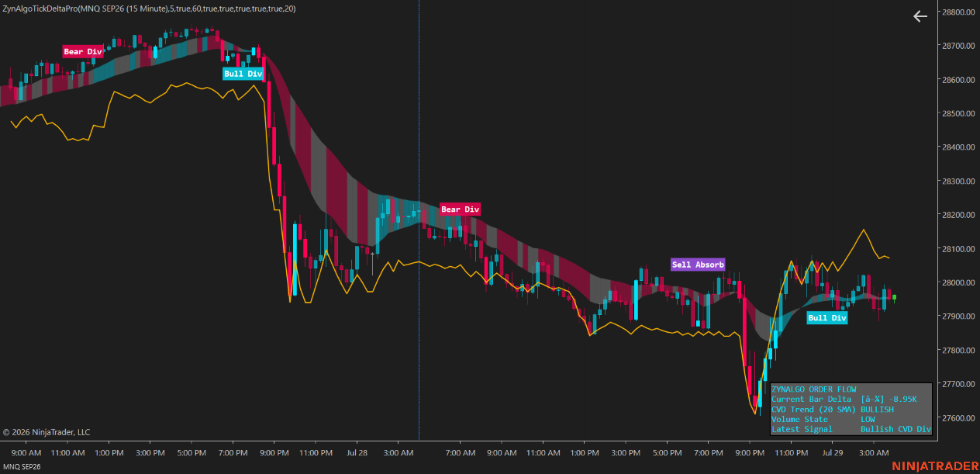
Task: Click the 28400.00 price axis label
Action: (x=957, y=147)
